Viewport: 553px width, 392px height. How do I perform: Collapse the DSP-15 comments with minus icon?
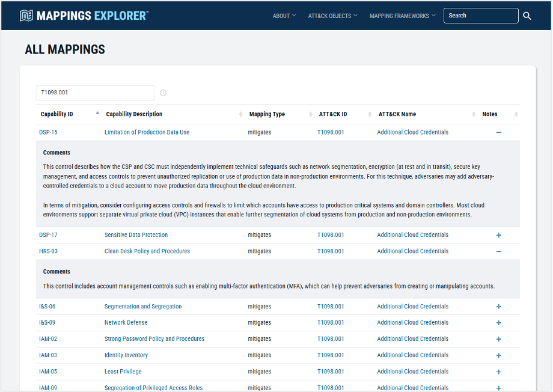pos(498,132)
